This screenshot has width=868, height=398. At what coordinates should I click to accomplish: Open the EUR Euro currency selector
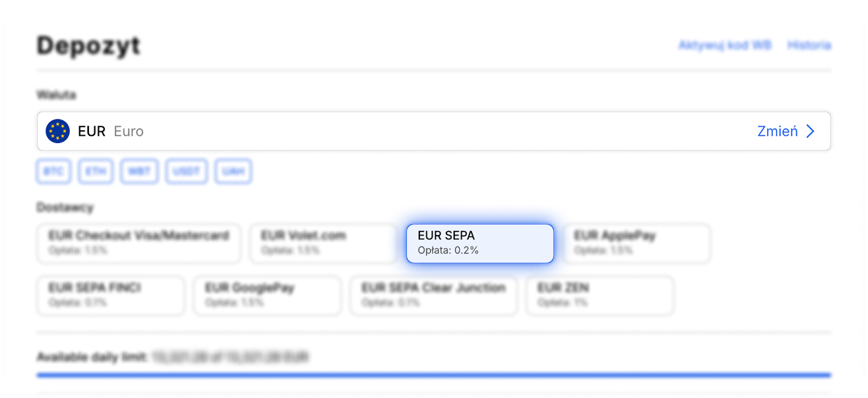(x=380, y=131)
